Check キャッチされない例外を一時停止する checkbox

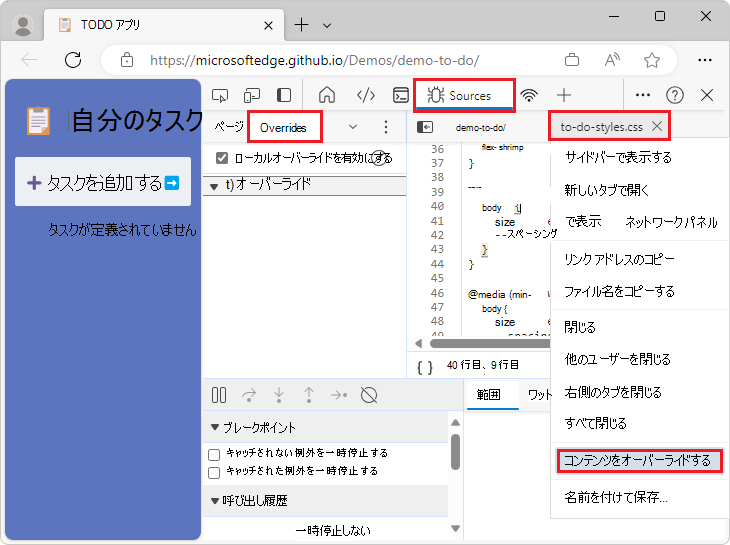pos(214,454)
